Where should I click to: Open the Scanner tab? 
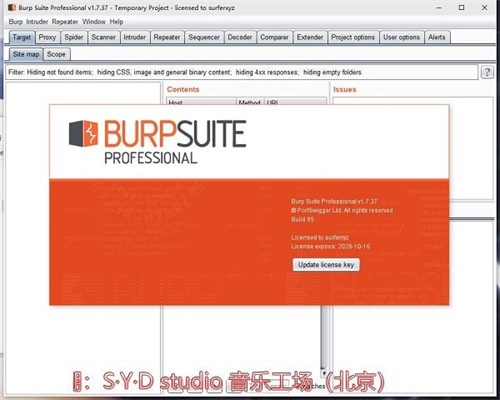[x=103, y=37]
